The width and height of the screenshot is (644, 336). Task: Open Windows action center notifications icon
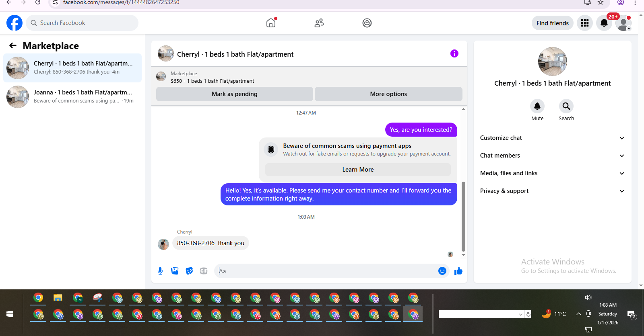[632, 314]
